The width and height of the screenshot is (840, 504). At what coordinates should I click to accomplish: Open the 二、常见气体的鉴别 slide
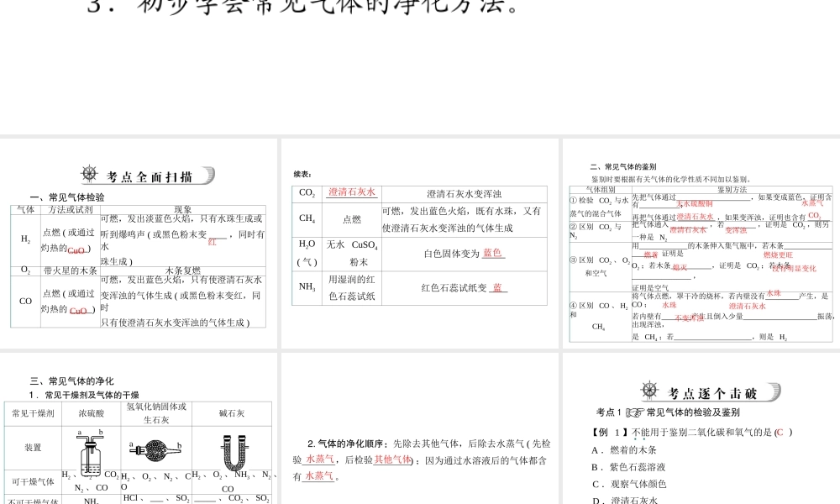coord(701,244)
